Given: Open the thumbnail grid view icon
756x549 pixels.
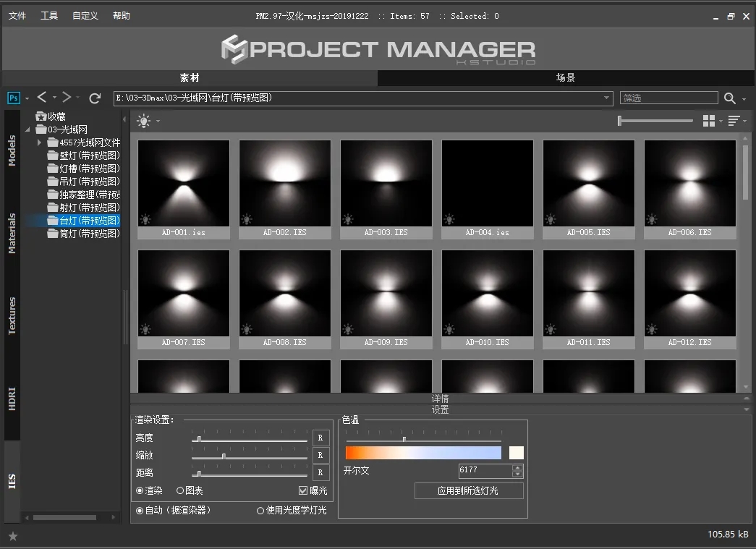Looking at the screenshot, I should tap(709, 121).
